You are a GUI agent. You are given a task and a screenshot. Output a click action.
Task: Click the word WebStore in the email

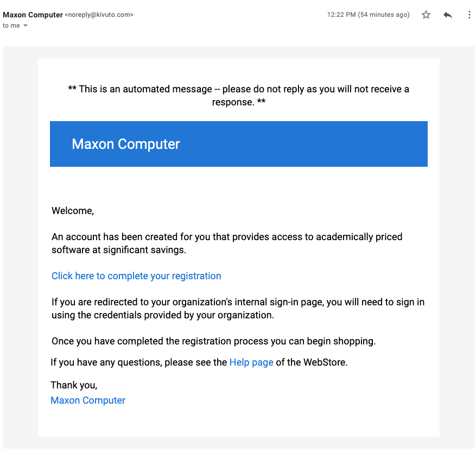tap(324, 362)
